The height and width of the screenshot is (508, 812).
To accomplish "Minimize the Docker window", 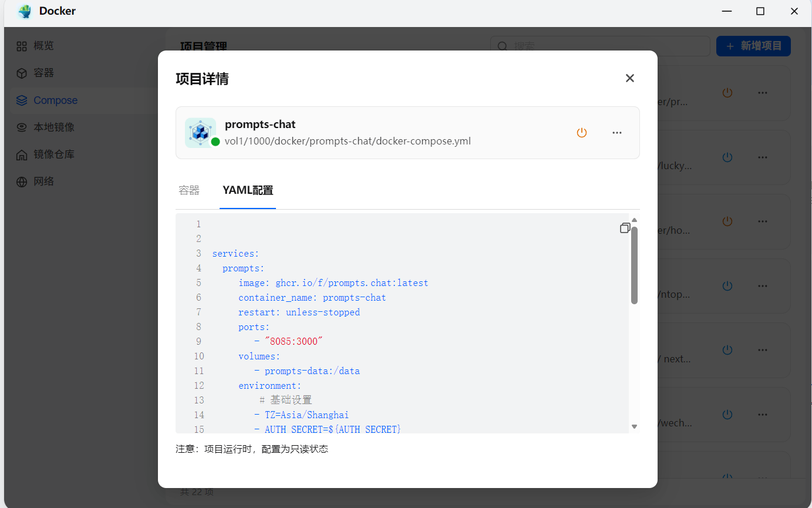I will click(727, 11).
